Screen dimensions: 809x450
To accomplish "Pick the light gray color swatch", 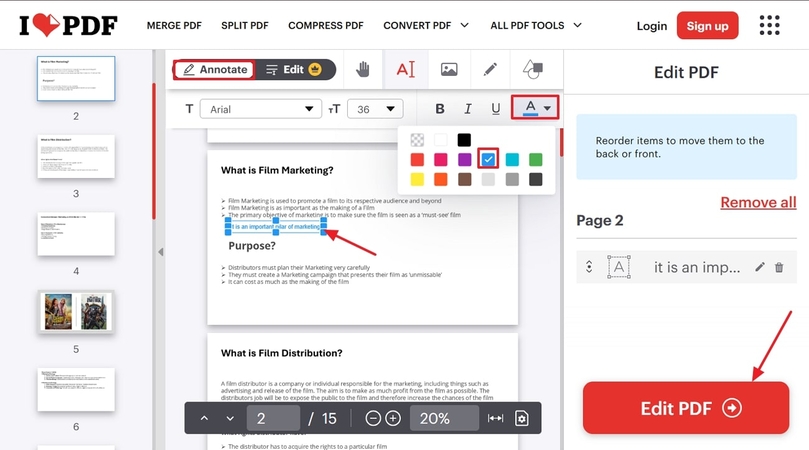I will tap(488, 179).
